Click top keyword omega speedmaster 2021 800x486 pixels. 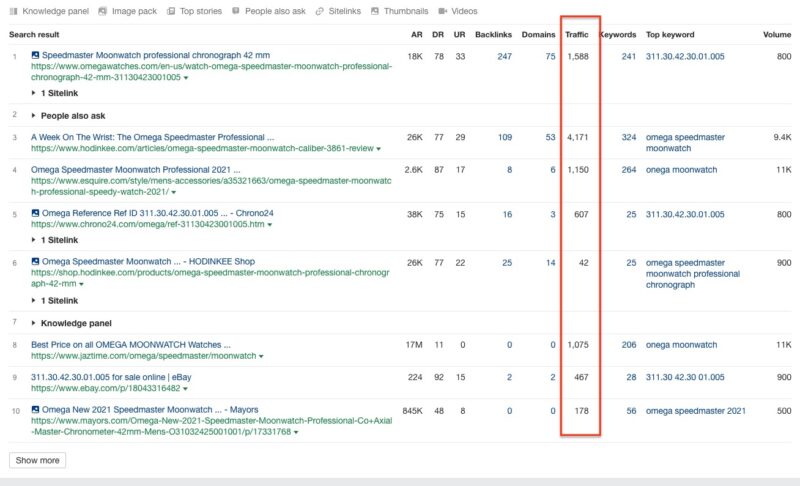pos(696,411)
